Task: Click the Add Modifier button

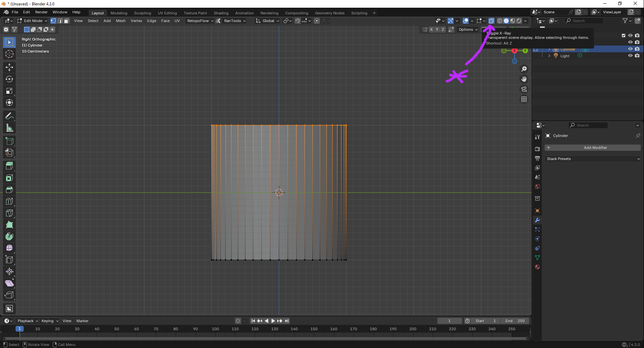Action: [593, 148]
